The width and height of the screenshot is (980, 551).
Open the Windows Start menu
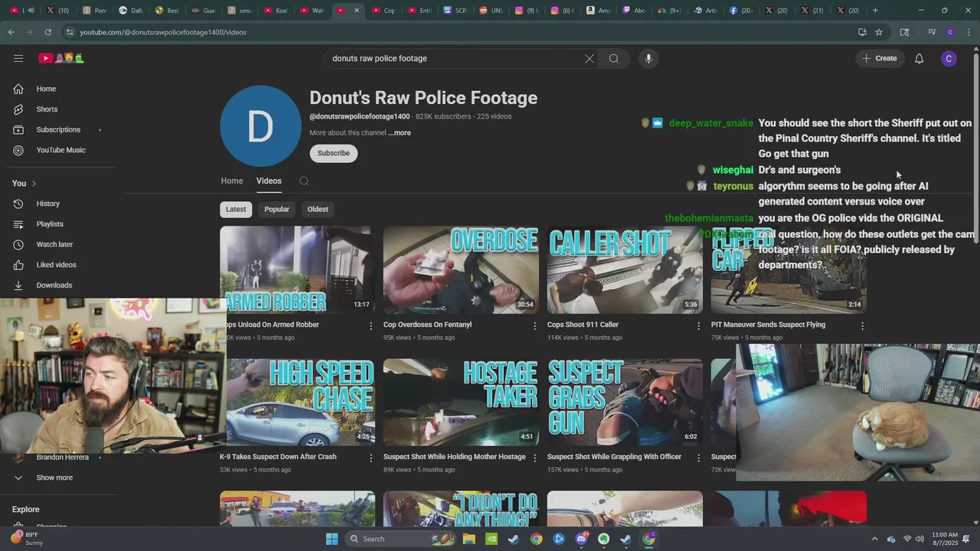[332, 539]
